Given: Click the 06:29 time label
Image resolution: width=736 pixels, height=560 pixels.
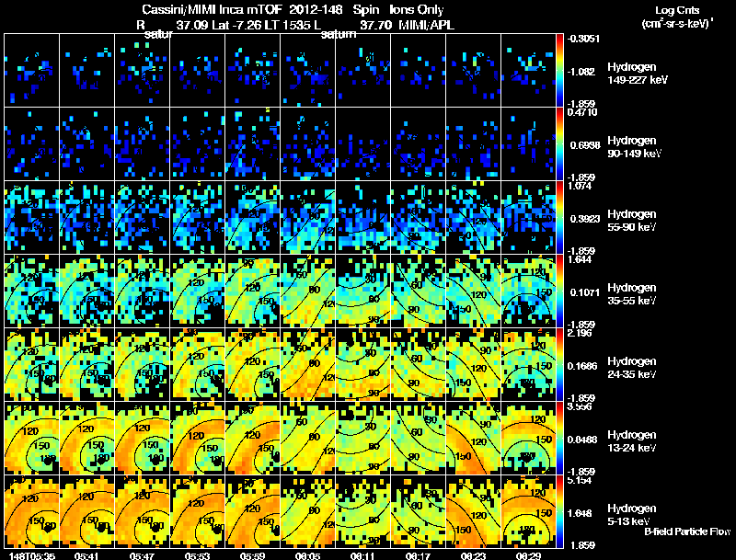Looking at the screenshot, I should tap(528, 555).
